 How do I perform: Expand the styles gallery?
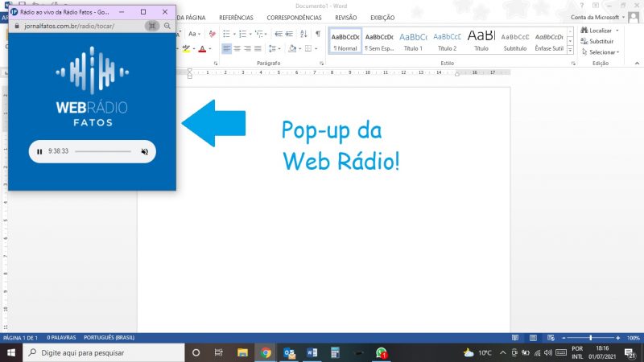570,50
